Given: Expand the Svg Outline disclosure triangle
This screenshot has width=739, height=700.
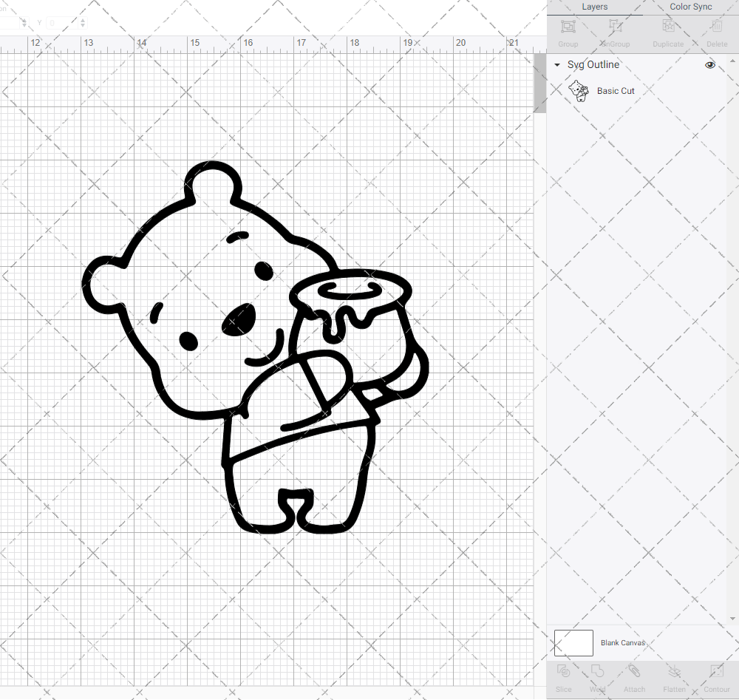Looking at the screenshot, I should pyautogui.click(x=556, y=65).
